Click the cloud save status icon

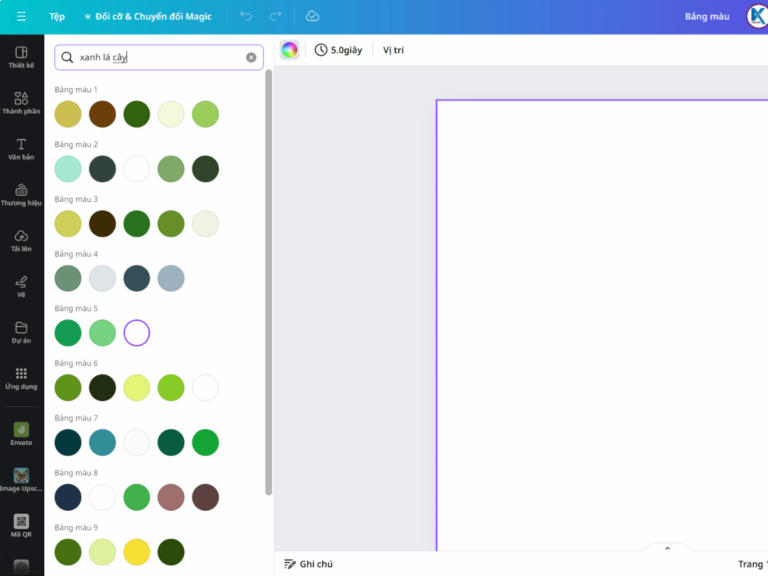point(312,17)
